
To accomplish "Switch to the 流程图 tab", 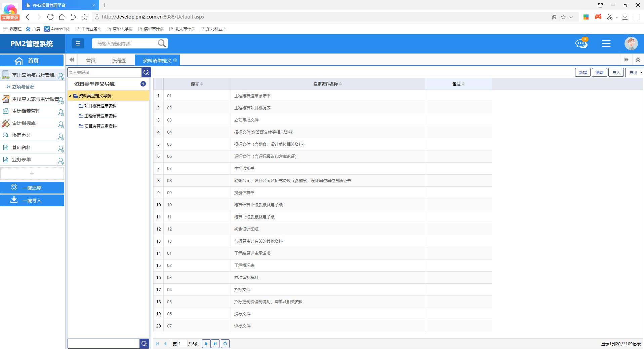I will pos(119,61).
